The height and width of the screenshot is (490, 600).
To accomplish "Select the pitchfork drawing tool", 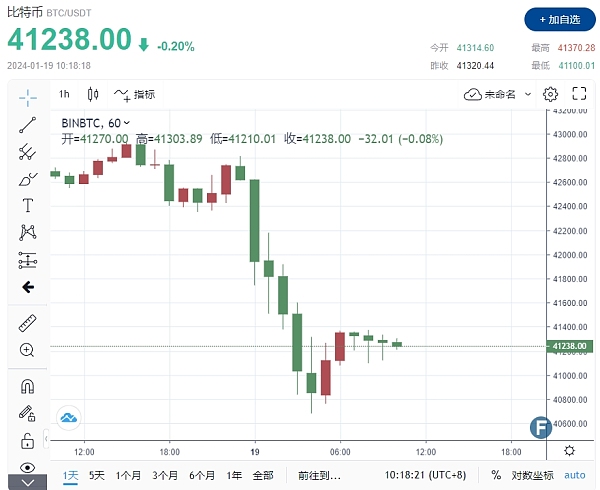I will coord(27,152).
